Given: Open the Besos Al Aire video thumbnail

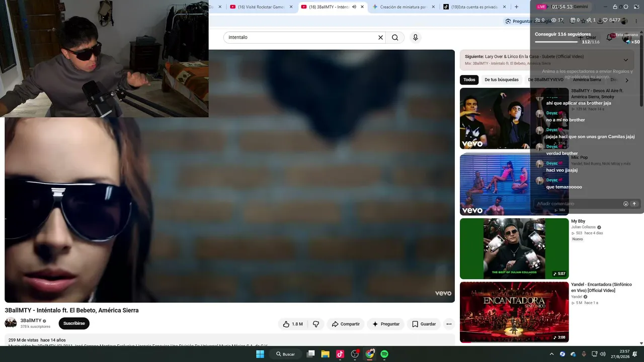Looking at the screenshot, I should pyautogui.click(x=514, y=119).
